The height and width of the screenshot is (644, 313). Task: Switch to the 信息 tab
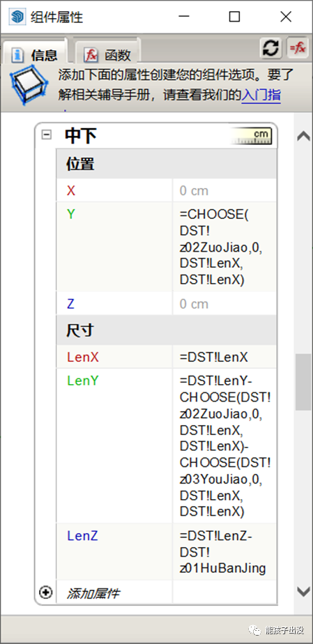click(34, 54)
